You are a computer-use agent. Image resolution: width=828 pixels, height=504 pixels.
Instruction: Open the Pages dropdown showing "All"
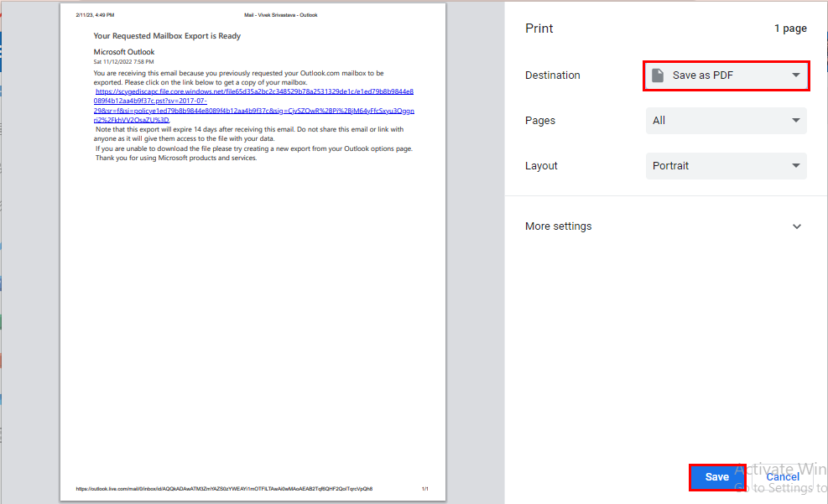click(x=713, y=121)
